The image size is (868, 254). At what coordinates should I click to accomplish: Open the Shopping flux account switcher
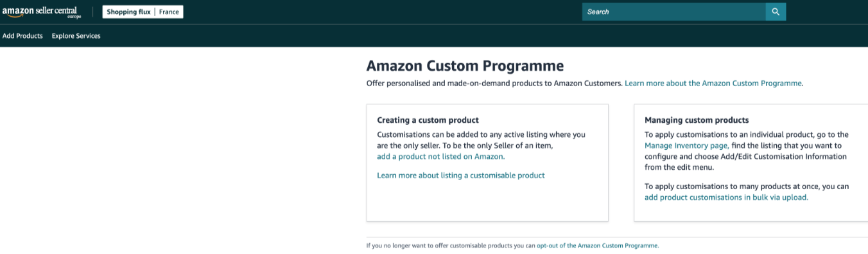[128, 12]
